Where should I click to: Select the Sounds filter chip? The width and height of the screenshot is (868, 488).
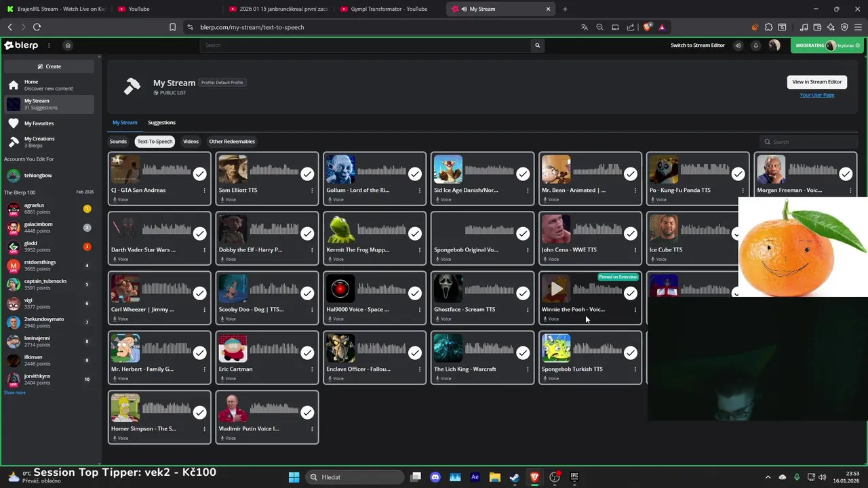(118, 142)
